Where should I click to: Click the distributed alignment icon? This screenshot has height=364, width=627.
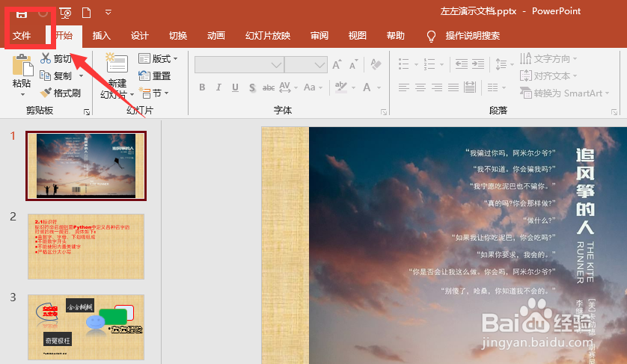pos(470,87)
